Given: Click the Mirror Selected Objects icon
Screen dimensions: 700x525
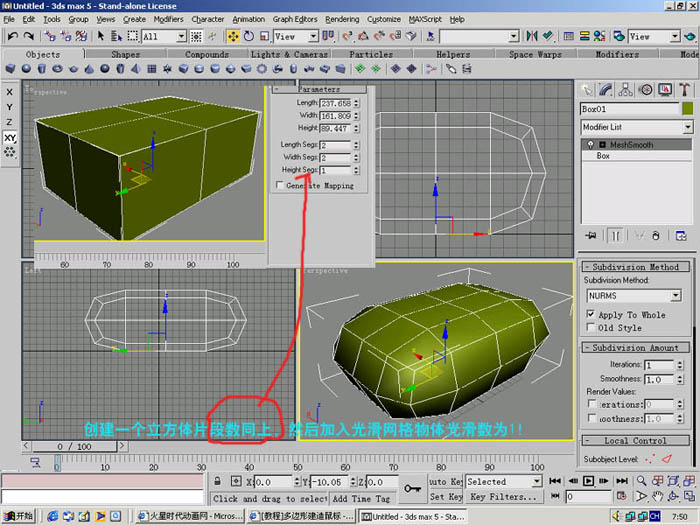Looking at the screenshot, I should 531,36.
